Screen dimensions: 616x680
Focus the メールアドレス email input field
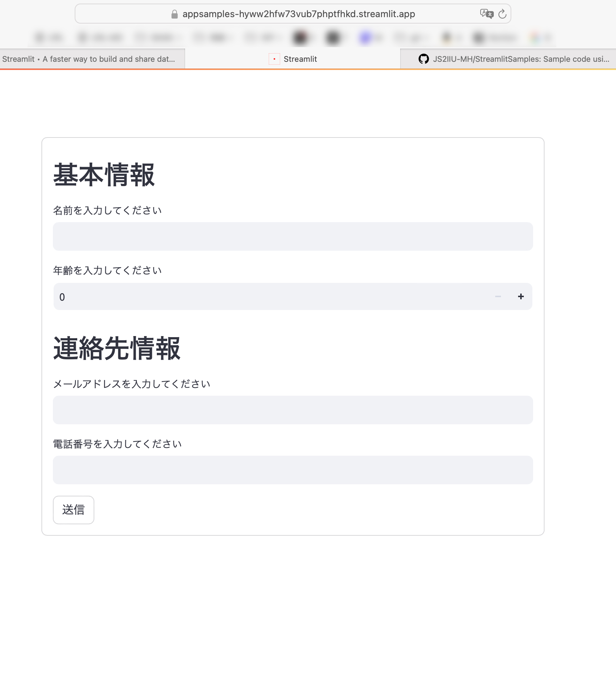point(293,410)
